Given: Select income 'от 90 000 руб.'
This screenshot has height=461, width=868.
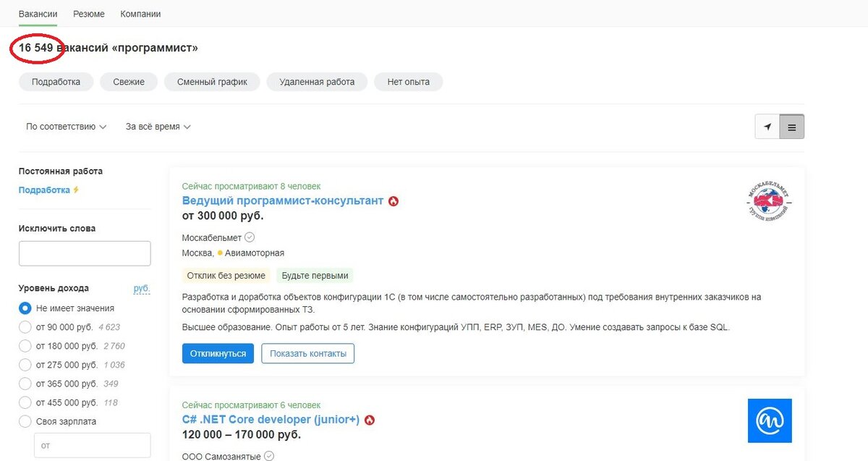Looking at the screenshot, I should pos(25,327).
